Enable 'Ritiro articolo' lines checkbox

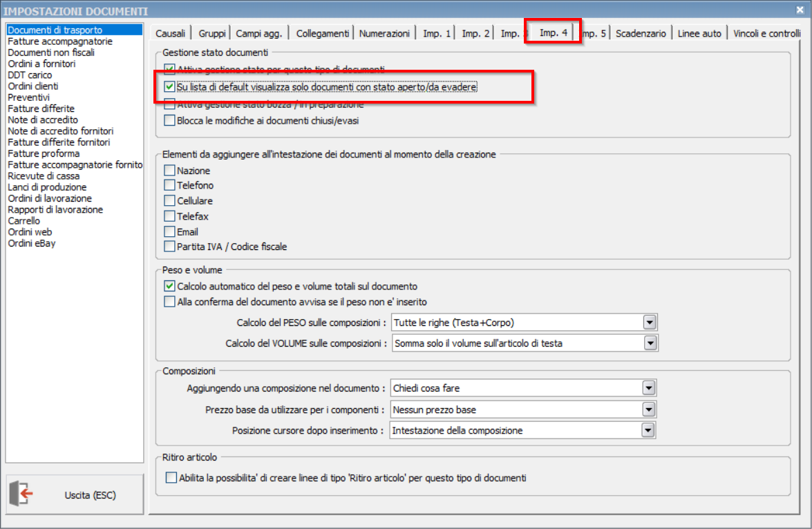coord(171,477)
